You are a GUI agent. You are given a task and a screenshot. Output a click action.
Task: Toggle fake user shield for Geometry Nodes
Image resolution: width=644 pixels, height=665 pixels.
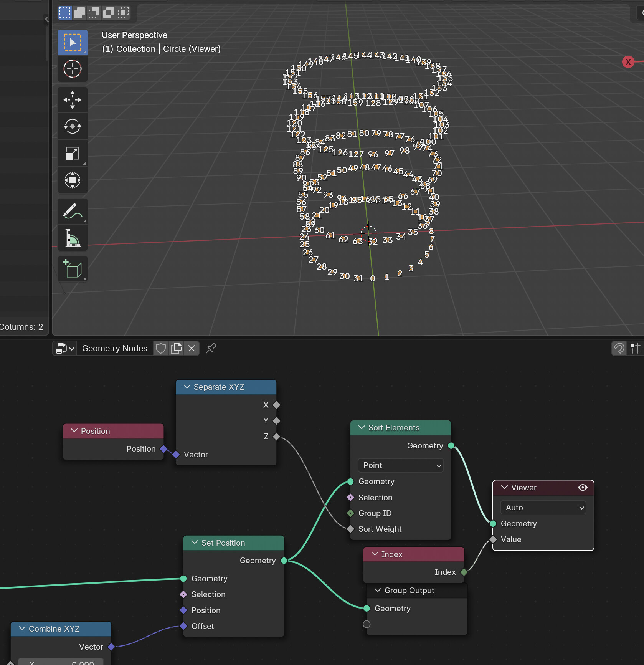click(x=161, y=348)
